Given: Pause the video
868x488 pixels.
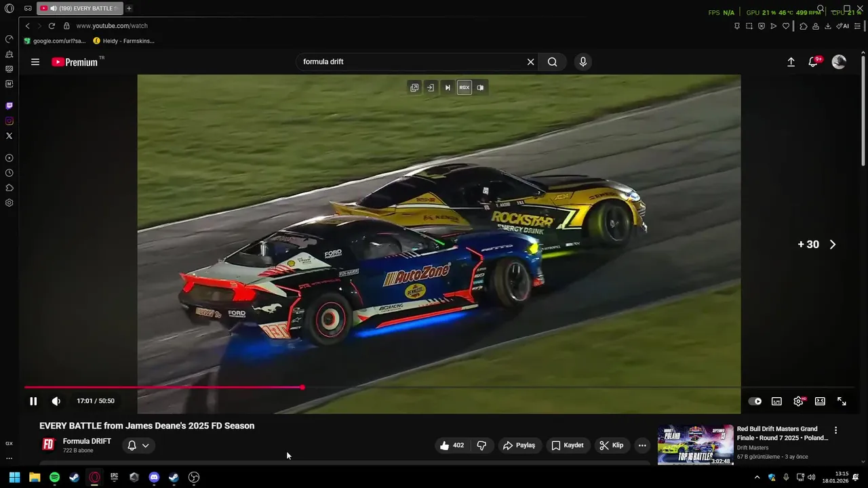Looking at the screenshot, I should [33, 401].
